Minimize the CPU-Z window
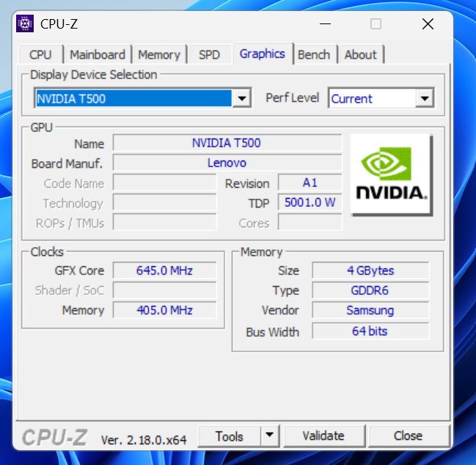The image size is (476, 465). pyautogui.click(x=325, y=23)
